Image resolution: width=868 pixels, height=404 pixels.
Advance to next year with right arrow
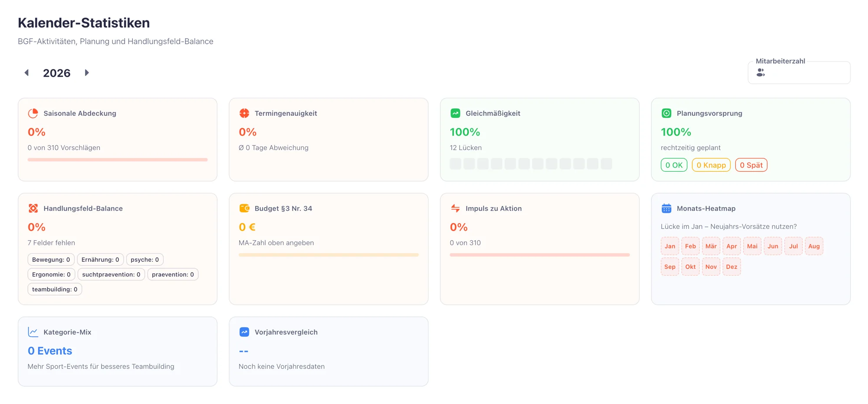click(x=87, y=73)
